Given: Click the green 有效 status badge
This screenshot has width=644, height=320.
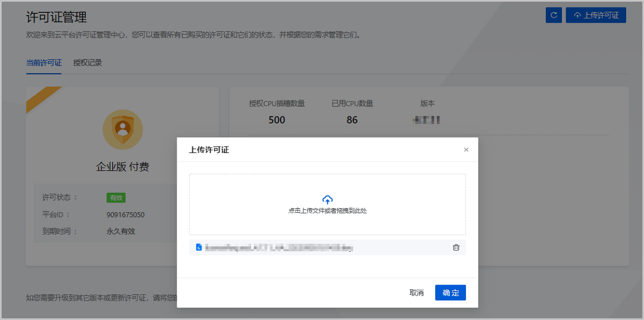Looking at the screenshot, I should 116,198.
